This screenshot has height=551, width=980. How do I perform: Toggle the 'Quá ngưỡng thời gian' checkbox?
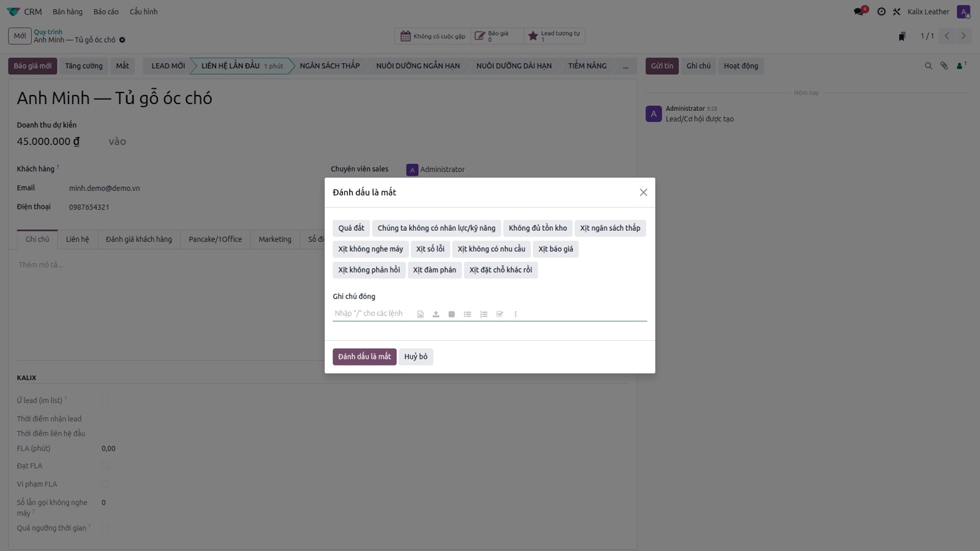tap(105, 528)
